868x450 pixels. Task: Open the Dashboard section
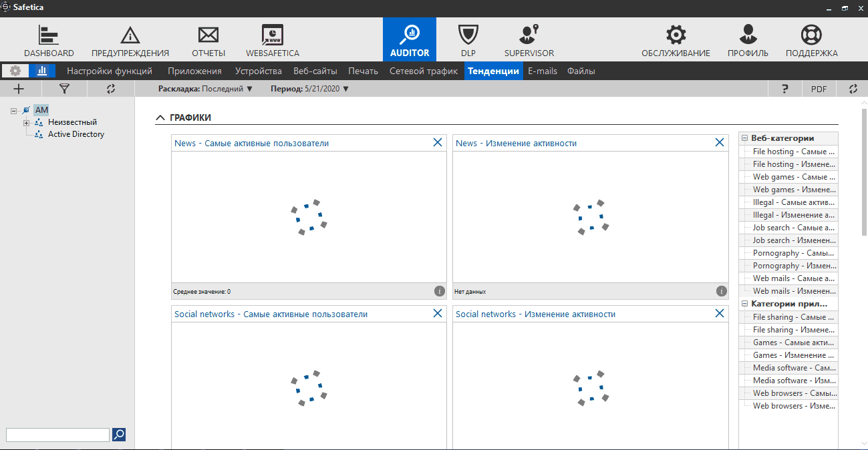click(x=49, y=40)
